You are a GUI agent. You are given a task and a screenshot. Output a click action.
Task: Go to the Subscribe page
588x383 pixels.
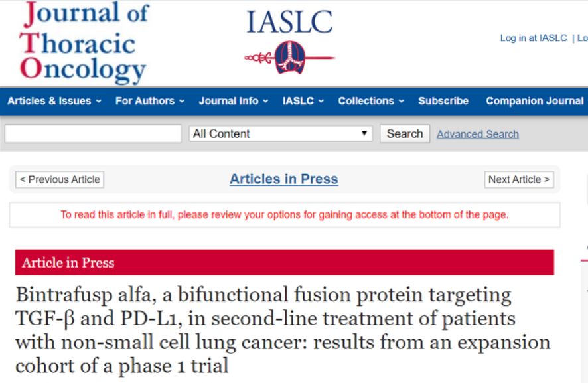point(443,101)
